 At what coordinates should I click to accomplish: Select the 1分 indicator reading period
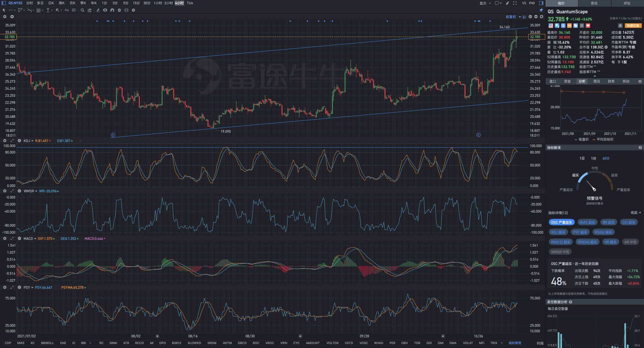(594, 158)
